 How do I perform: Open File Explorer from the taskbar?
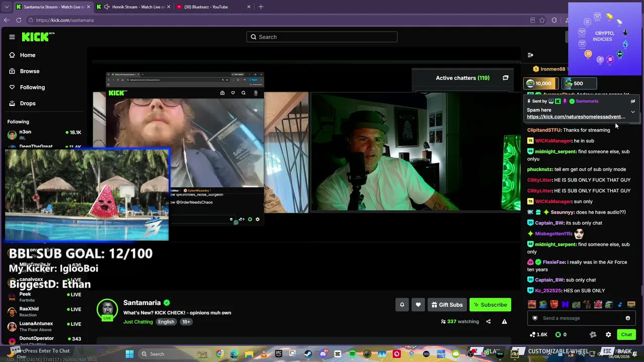249,354
